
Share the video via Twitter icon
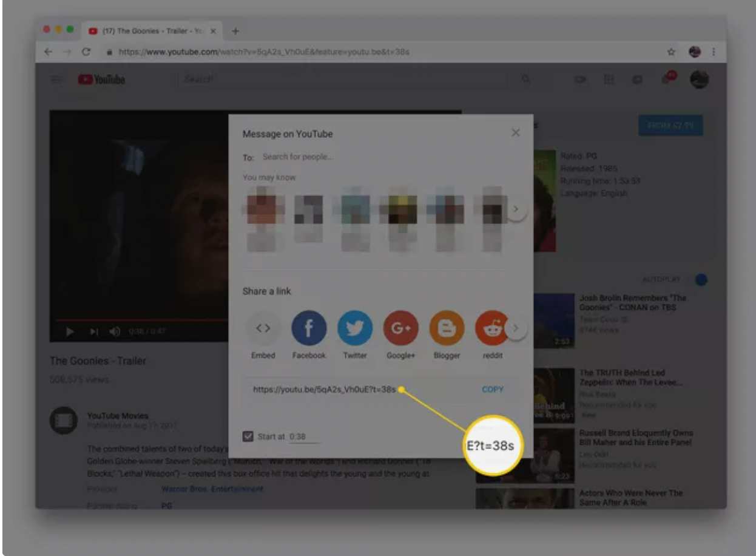click(x=355, y=328)
